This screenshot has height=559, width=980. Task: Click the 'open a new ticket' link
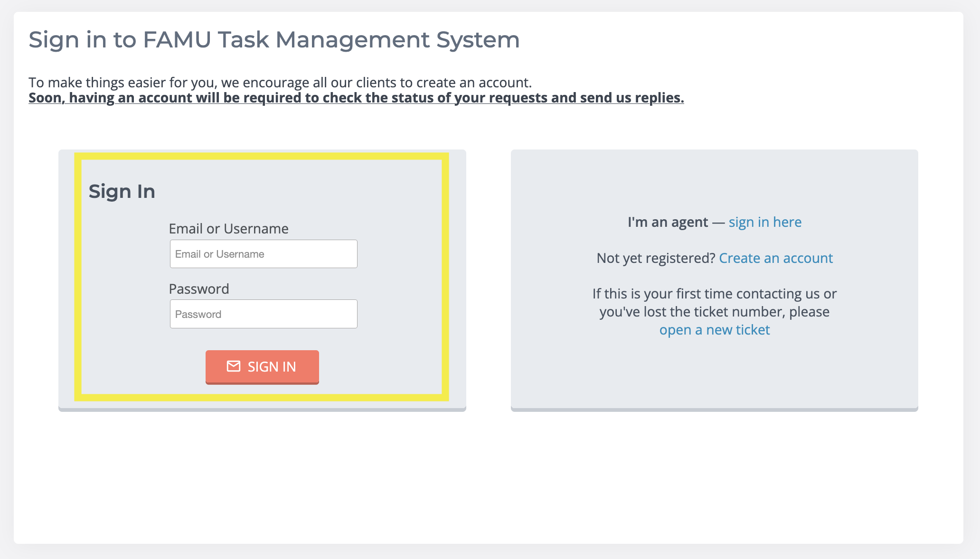click(714, 330)
